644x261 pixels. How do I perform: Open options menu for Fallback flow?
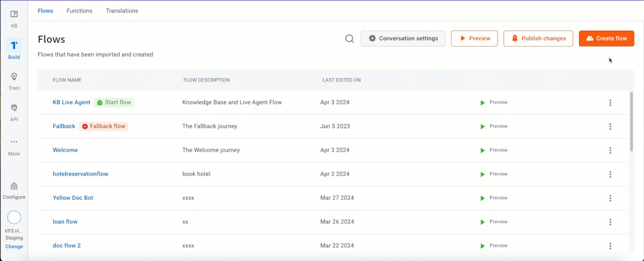point(610,127)
